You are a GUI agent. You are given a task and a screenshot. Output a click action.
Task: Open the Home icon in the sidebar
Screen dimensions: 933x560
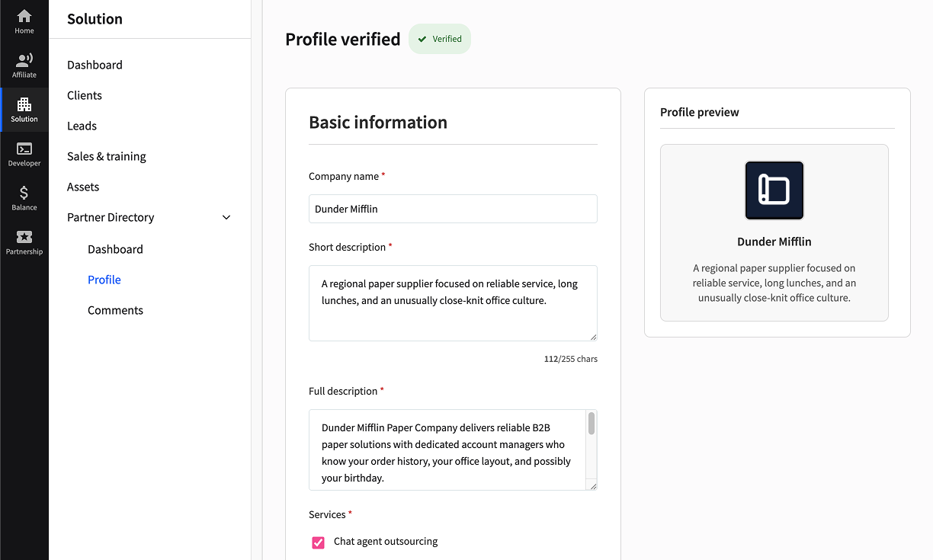tap(24, 17)
